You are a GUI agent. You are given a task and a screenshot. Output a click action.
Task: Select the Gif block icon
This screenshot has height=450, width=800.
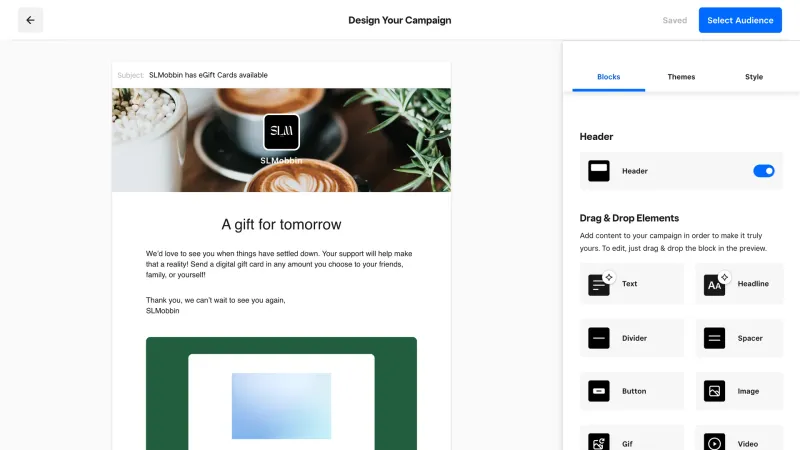tap(598, 442)
